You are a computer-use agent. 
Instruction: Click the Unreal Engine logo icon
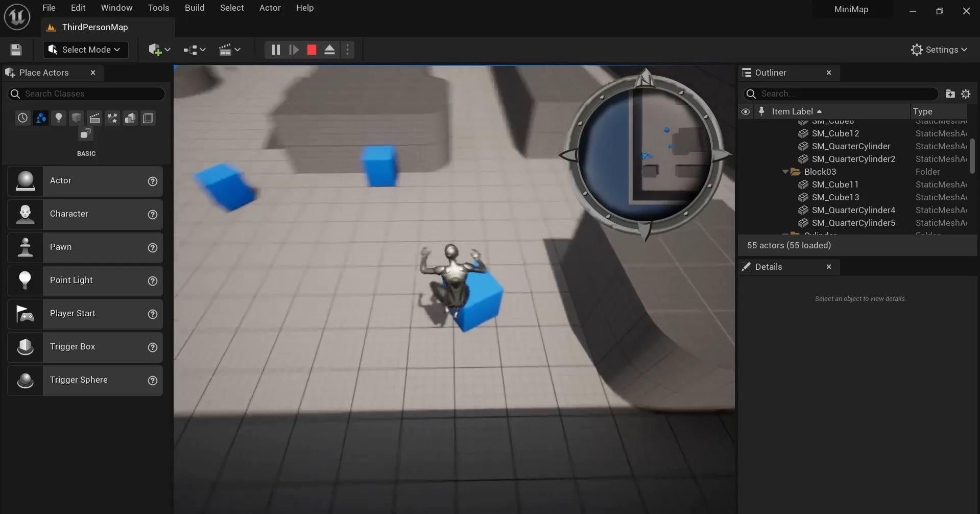(x=17, y=17)
